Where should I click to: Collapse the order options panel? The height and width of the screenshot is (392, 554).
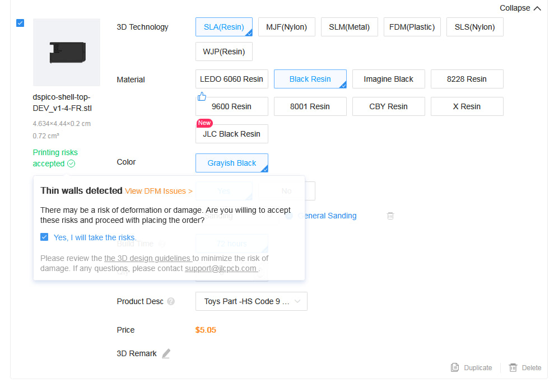click(520, 8)
